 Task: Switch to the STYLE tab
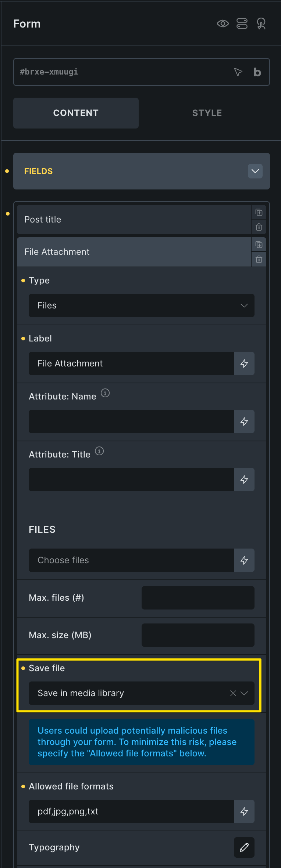point(207,113)
